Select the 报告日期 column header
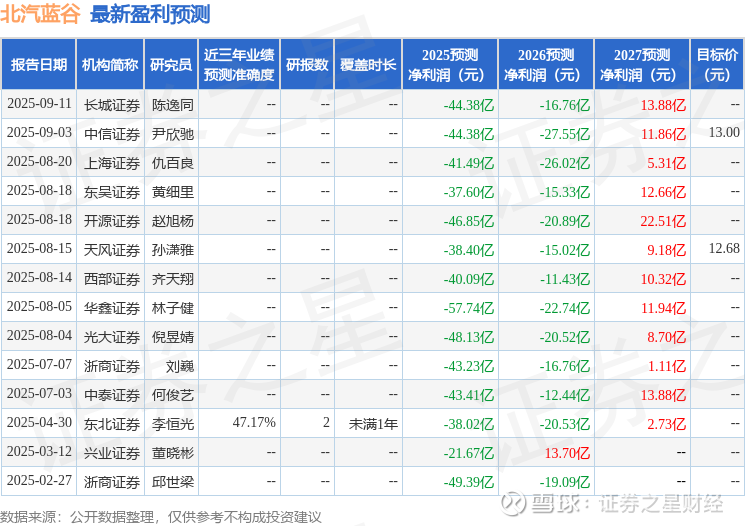This screenshot has width=745, height=526. (38, 65)
